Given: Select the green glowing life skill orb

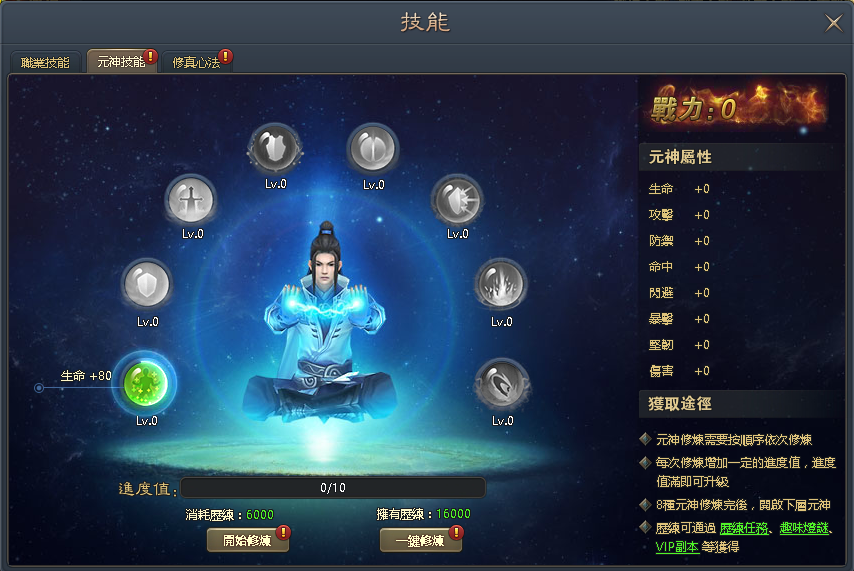Looking at the screenshot, I should tap(145, 384).
